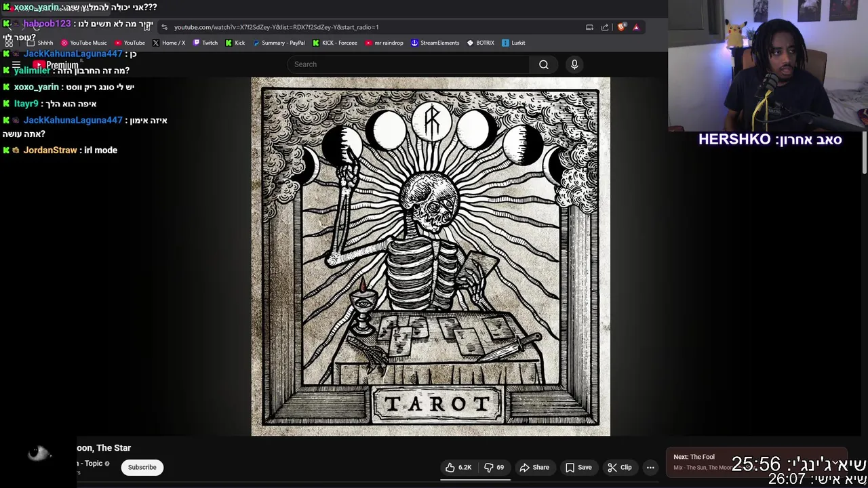Save the video to a playlist

[578, 467]
